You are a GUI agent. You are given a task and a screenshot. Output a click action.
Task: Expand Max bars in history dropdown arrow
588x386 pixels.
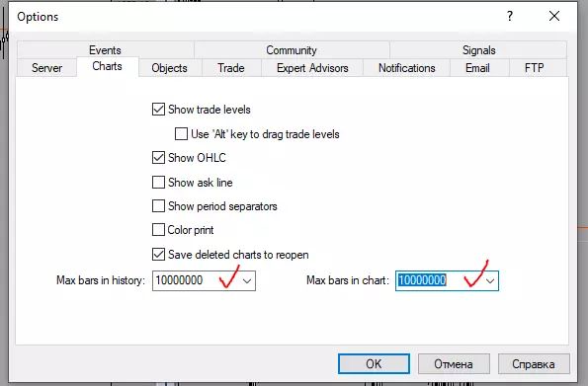[247, 280]
